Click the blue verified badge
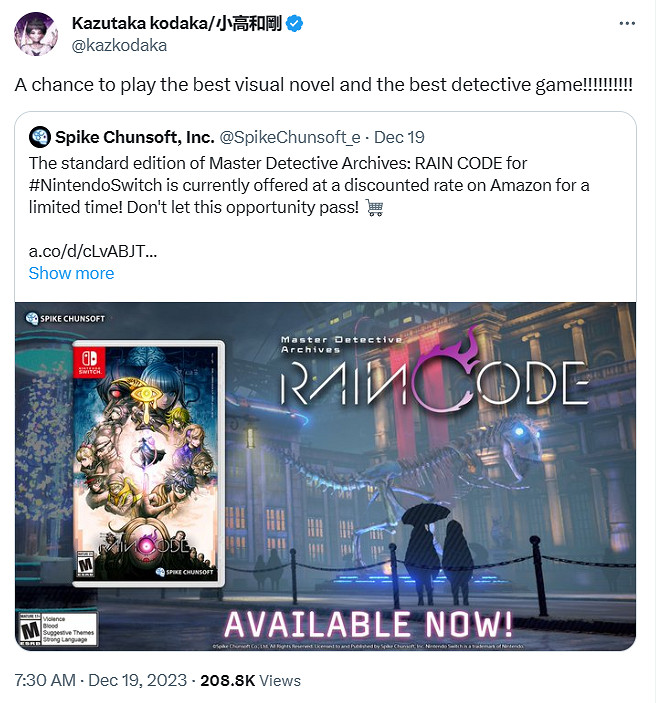 294,23
